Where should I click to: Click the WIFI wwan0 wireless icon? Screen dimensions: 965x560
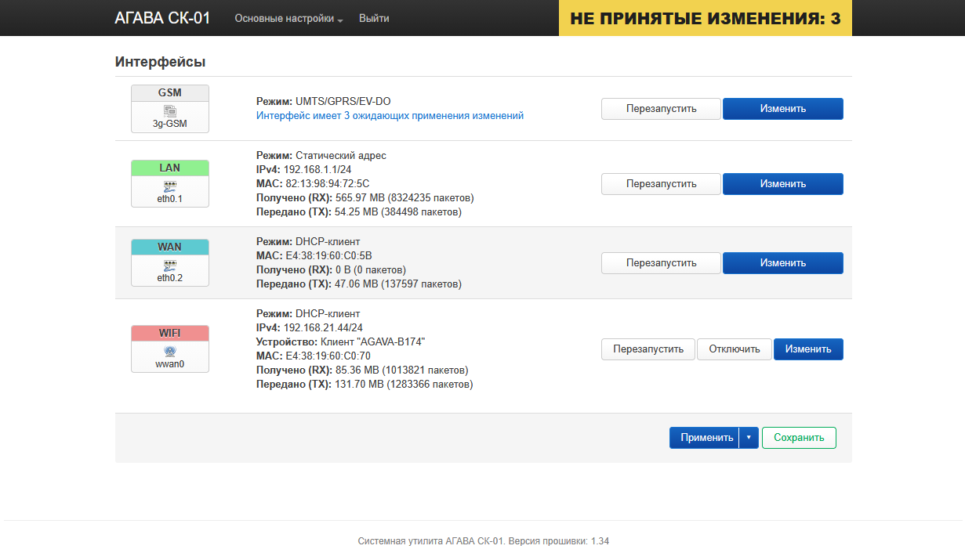170,352
